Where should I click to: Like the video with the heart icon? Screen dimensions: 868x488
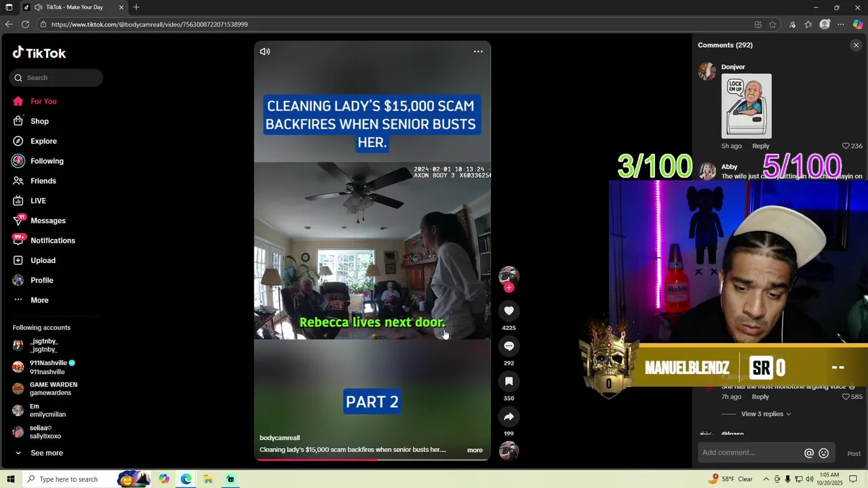tap(509, 310)
